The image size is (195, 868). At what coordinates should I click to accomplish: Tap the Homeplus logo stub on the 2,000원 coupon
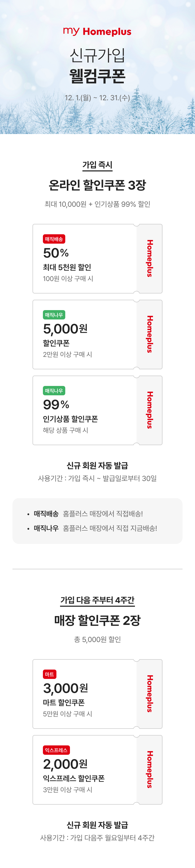[149, 769]
